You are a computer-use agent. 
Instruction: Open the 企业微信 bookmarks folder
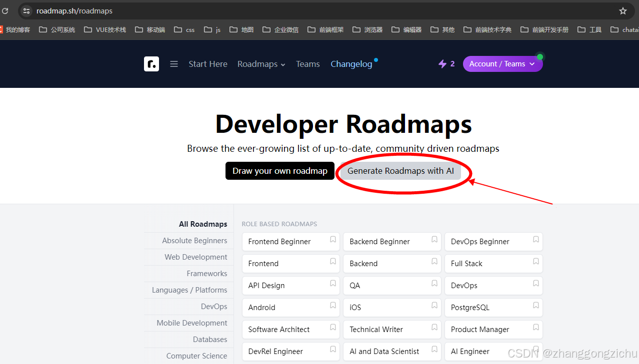coord(280,29)
